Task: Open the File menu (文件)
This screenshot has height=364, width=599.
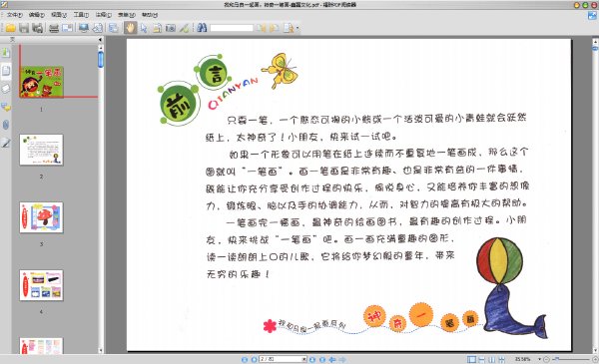Action: point(15,15)
